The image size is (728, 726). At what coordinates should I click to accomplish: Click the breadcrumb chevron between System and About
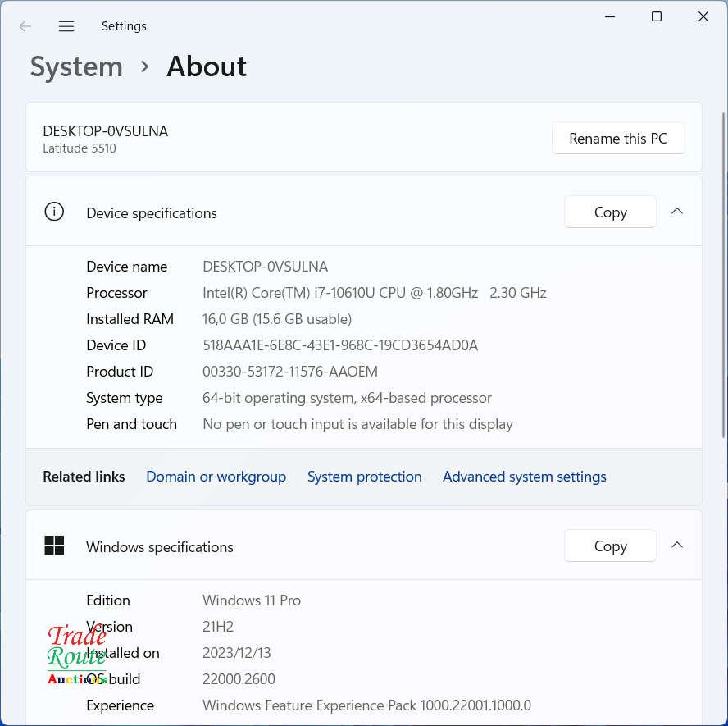click(145, 66)
